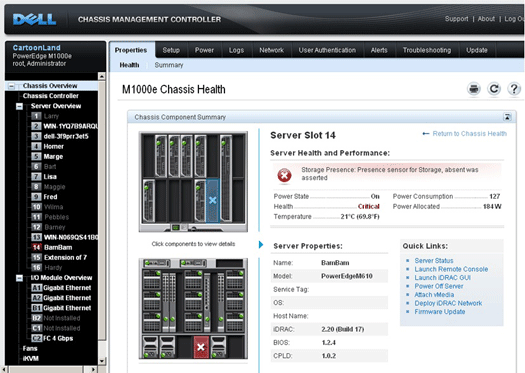This screenshot has width=525, height=373.
Task: Click the blue arrow marker beside Server Properties
Action: [x=261, y=245]
